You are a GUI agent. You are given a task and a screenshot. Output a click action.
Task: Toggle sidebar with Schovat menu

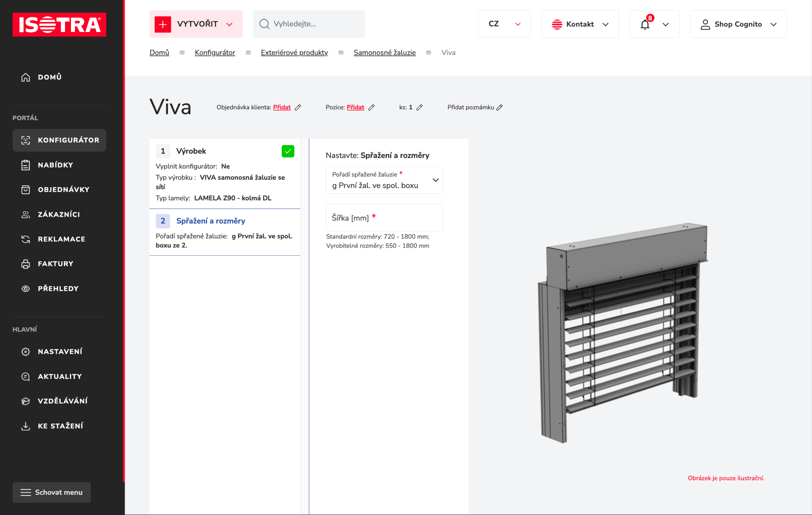[x=52, y=492]
